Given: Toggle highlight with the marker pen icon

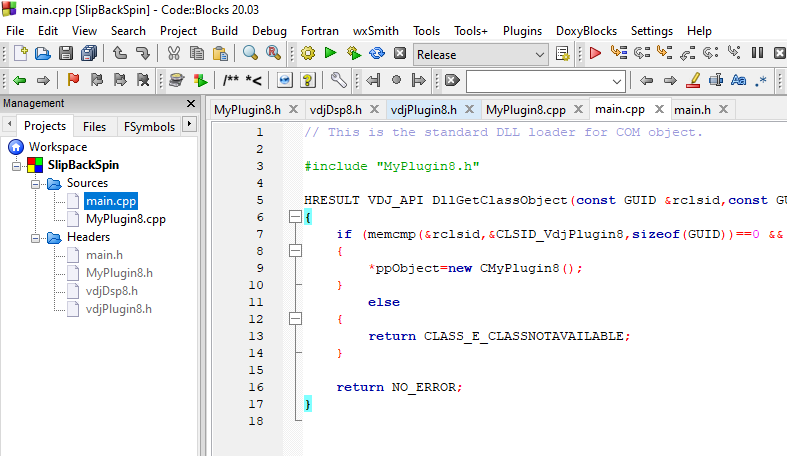Looking at the screenshot, I should click(694, 80).
